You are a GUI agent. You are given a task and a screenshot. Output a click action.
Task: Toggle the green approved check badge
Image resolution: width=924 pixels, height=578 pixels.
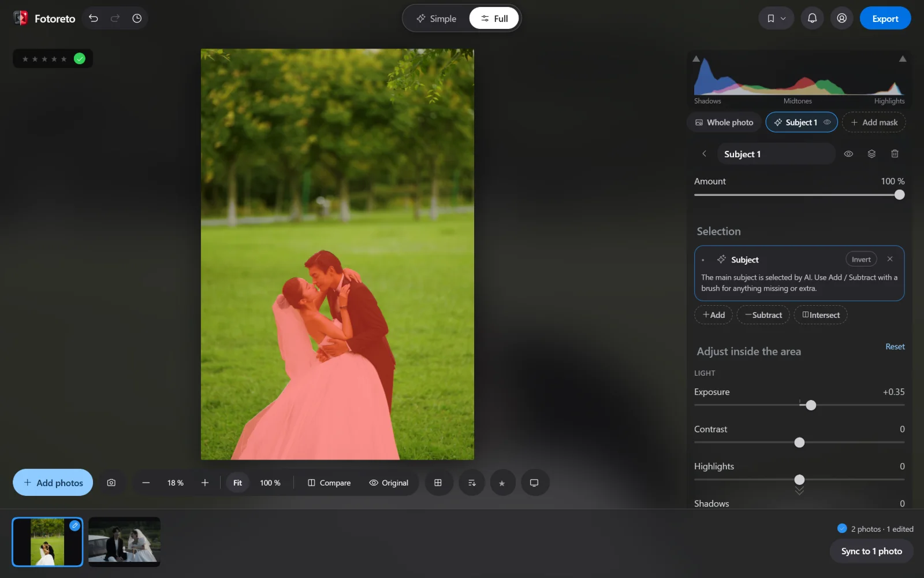coord(80,58)
